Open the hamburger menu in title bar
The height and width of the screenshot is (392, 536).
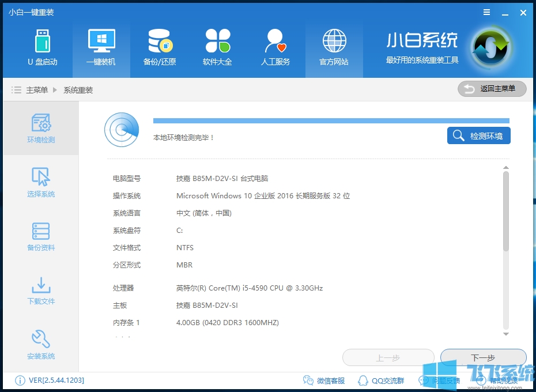(486, 12)
